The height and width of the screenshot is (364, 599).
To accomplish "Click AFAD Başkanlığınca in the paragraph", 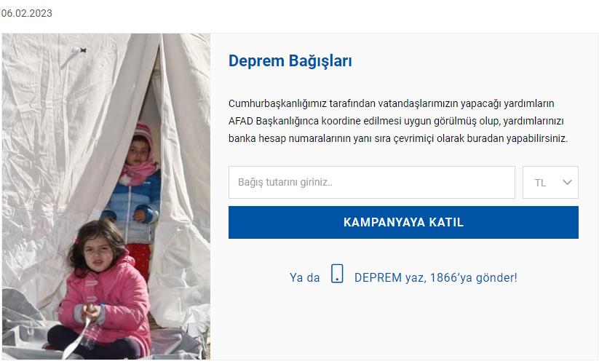I will [274, 121].
